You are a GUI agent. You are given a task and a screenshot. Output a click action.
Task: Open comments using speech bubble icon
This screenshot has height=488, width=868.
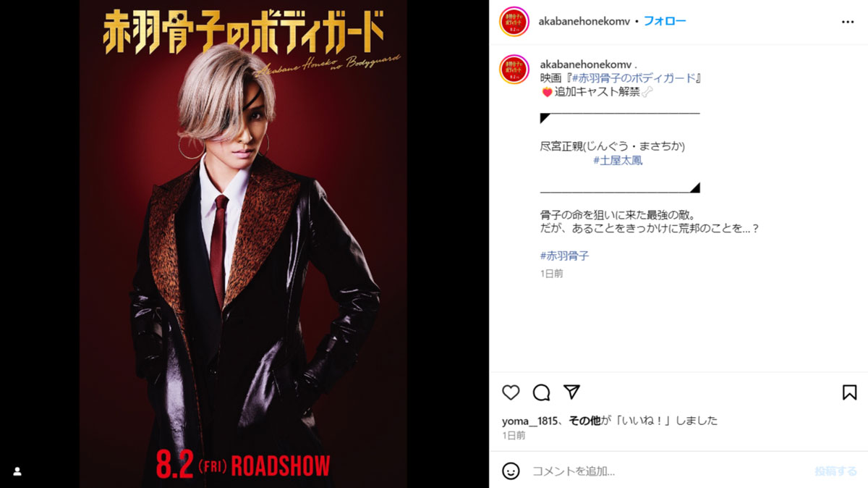pyautogui.click(x=541, y=392)
